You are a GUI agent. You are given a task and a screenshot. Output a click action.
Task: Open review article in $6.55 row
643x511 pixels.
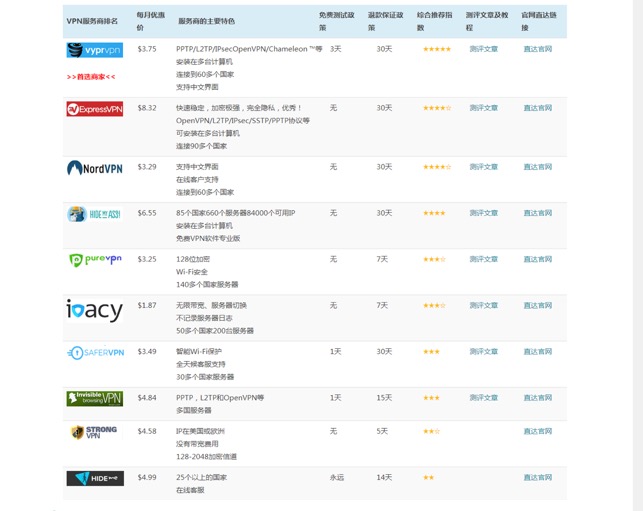(484, 213)
